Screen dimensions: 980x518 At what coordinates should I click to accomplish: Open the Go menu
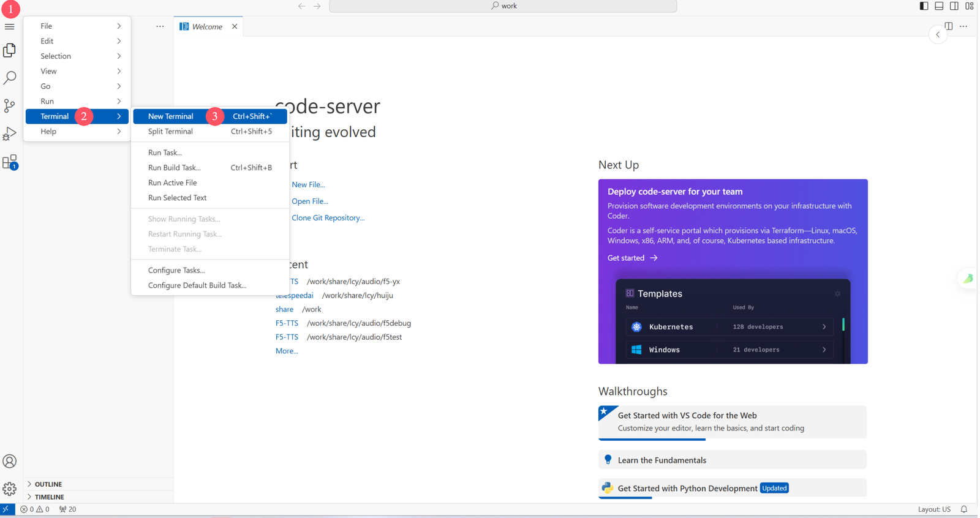click(77, 86)
